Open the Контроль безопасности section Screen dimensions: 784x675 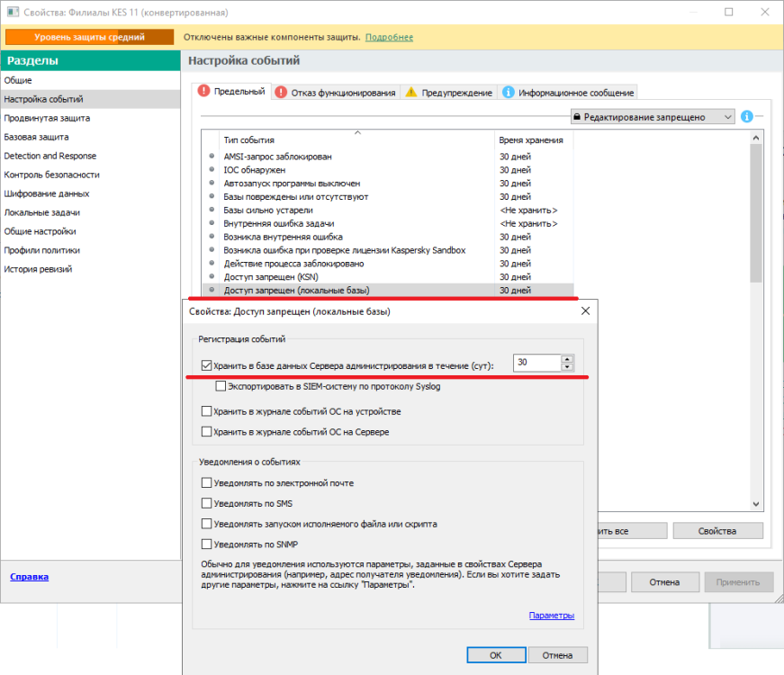click(90, 175)
